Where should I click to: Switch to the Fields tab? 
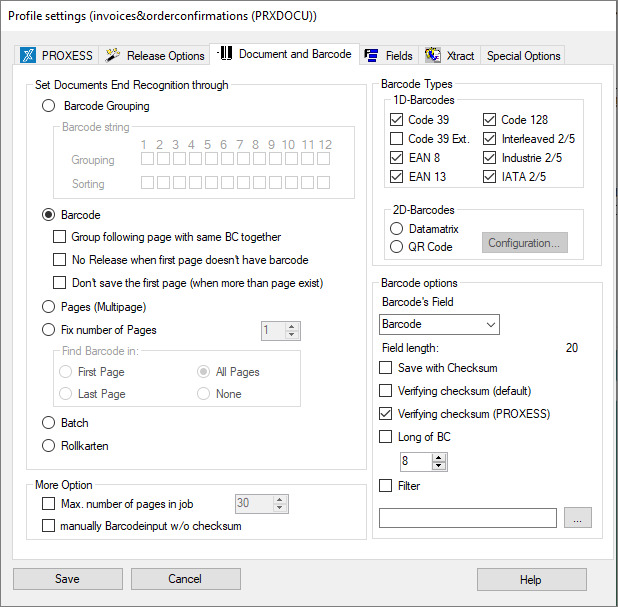point(389,56)
